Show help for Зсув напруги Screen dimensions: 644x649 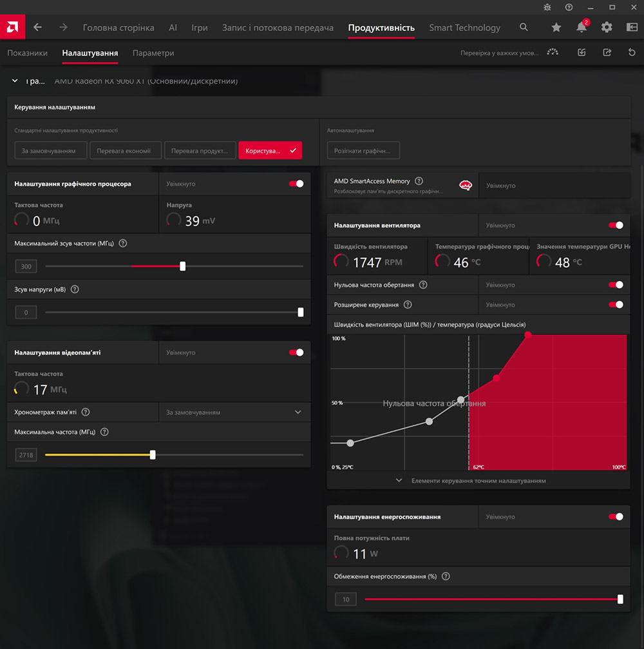(75, 289)
